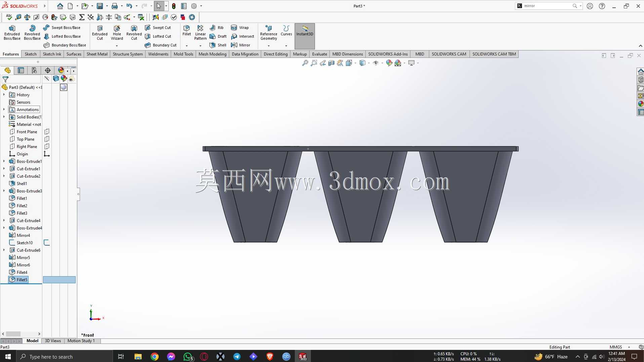Expand the Boss-Extrude1 feature
The height and width of the screenshot is (362, 644).
[x=4, y=161]
